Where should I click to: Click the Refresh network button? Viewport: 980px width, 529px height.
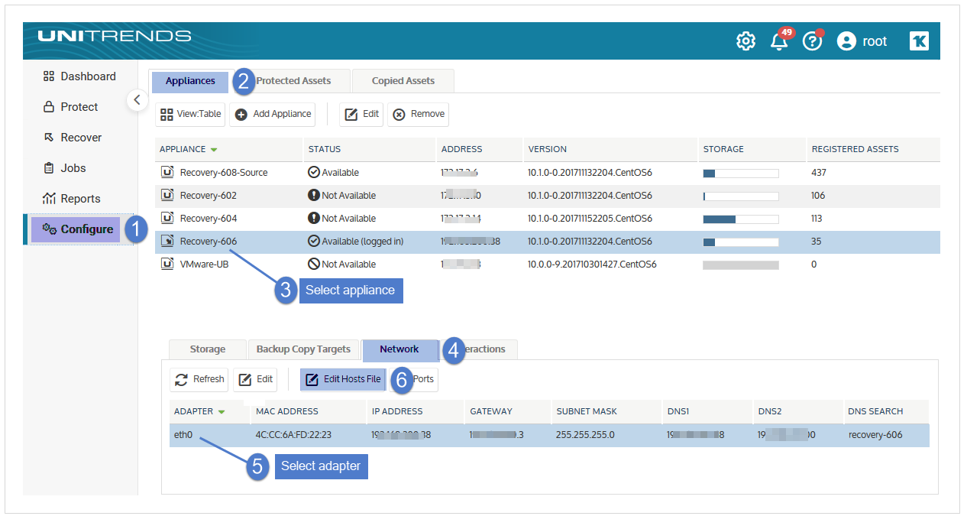coord(199,379)
